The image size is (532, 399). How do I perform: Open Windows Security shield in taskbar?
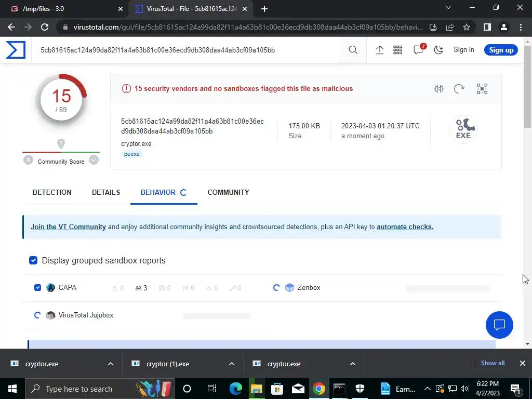[x=360, y=389]
